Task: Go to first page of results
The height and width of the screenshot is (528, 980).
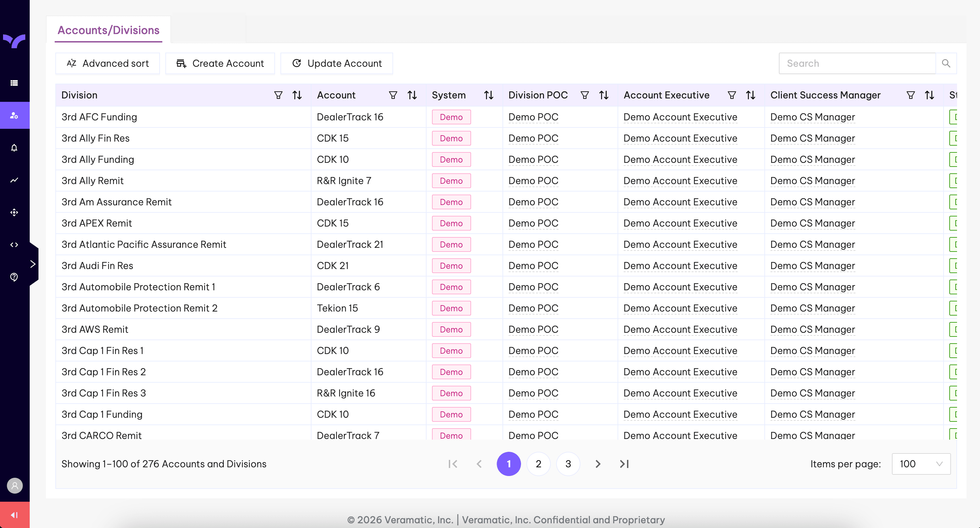Action: point(453,464)
